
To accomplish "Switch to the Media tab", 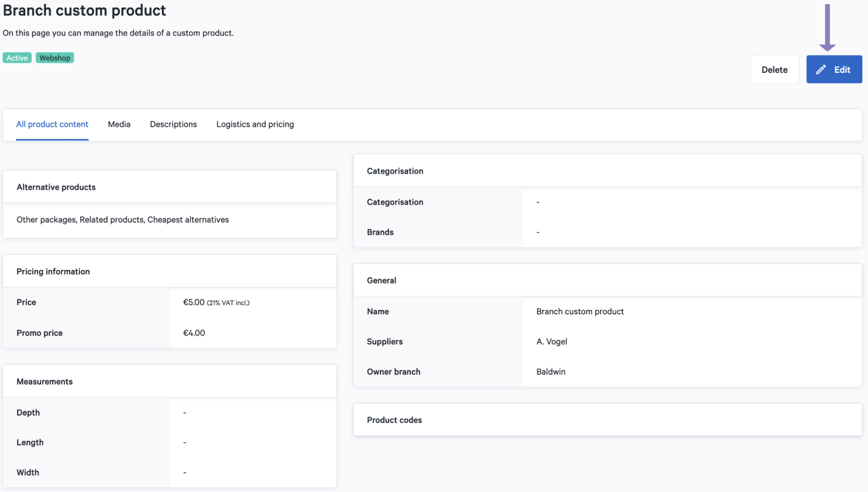I will click(119, 124).
